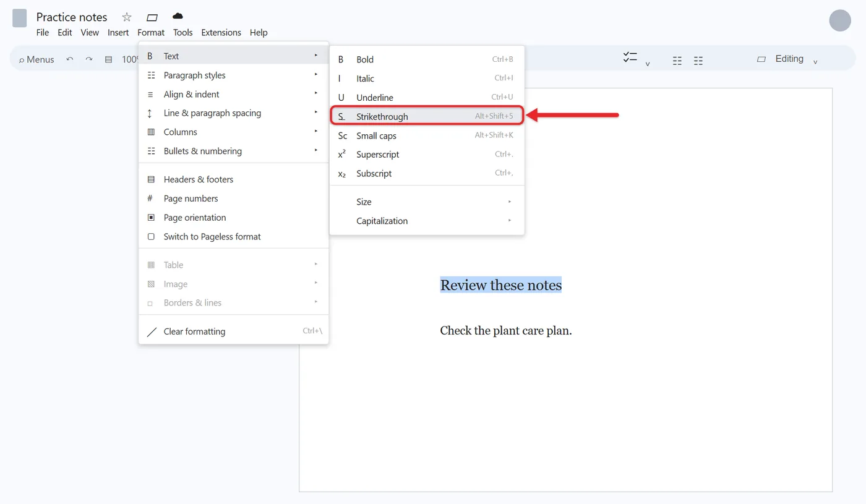
Task: Open the Insert menu
Action: click(118, 32)
